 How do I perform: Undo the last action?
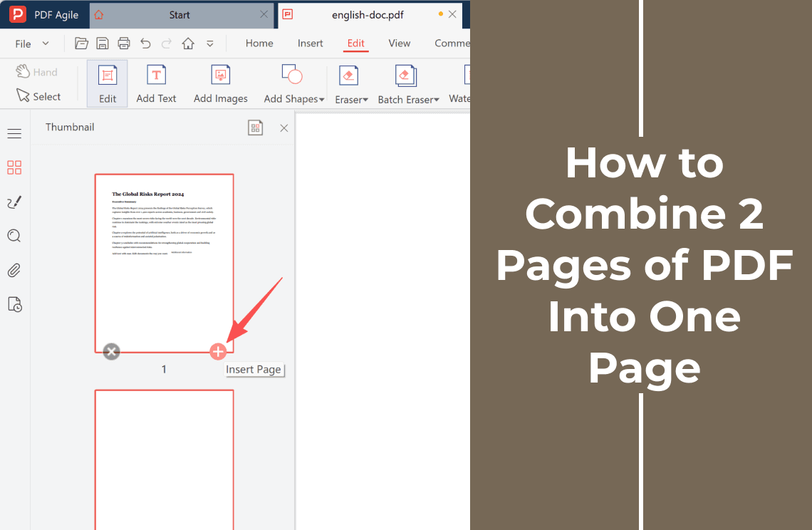[145, 43]
